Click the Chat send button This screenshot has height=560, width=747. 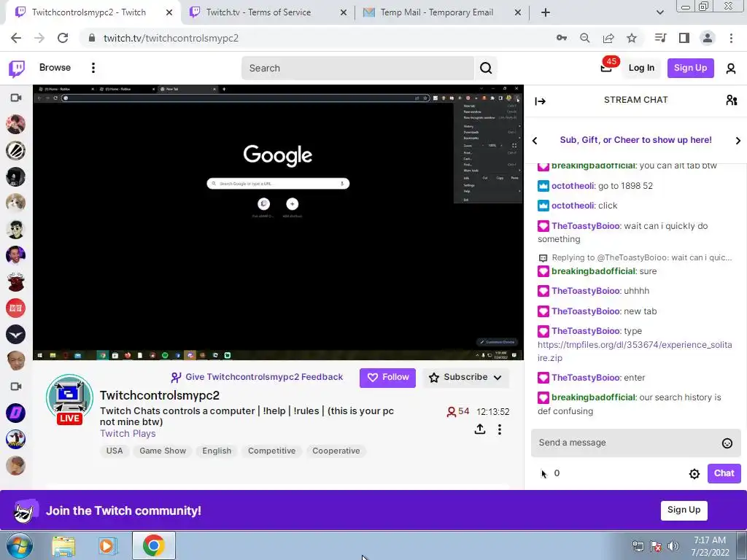tap(724, 474)
